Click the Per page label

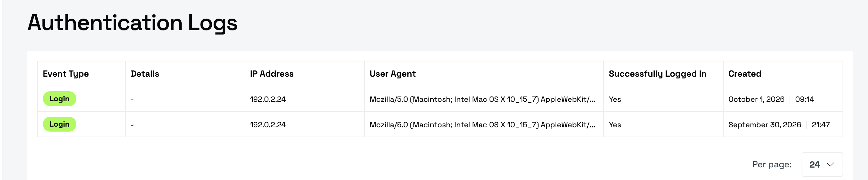click(772, 164)
